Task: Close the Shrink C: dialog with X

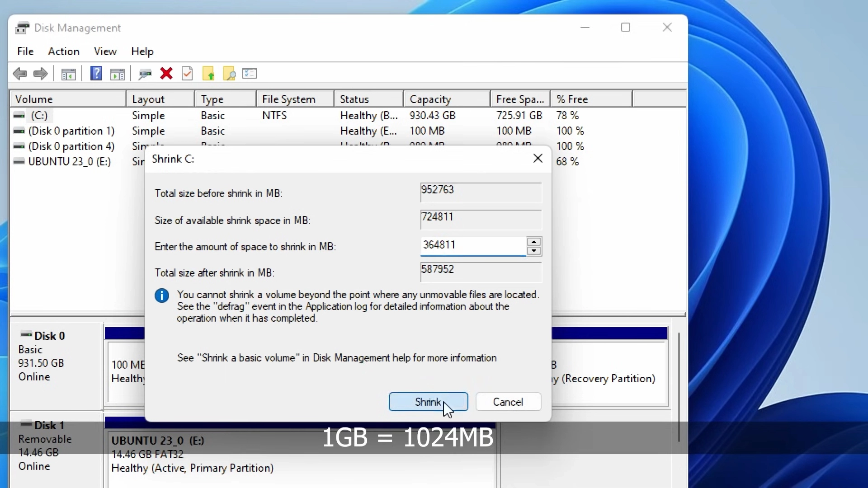Action: tap(538, 159)
